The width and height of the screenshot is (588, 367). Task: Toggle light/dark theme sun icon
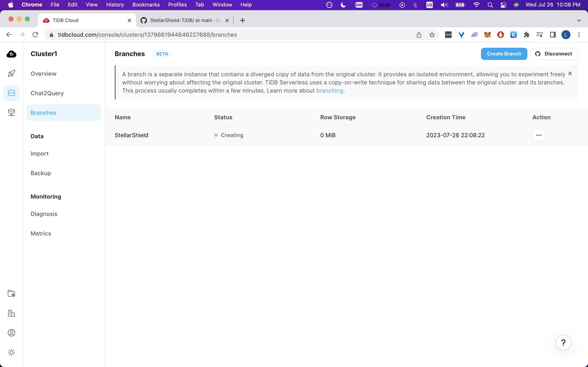(x=11, y=352)
